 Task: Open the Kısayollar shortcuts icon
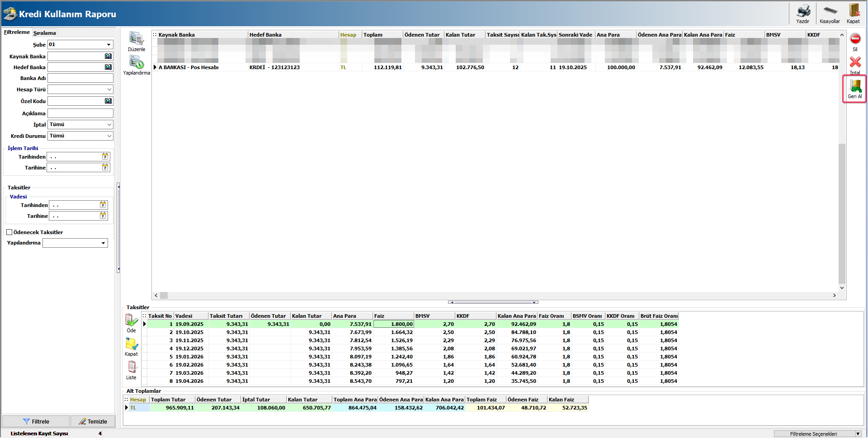(830, 11)
